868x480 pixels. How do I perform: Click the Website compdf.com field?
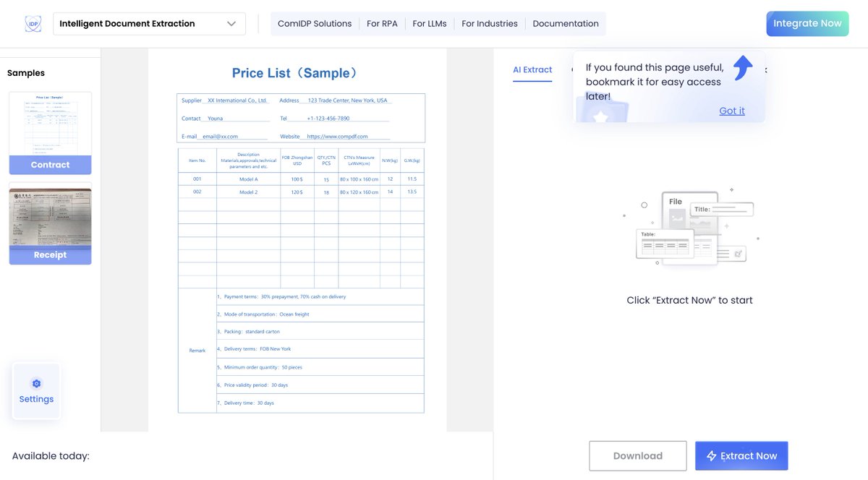click(334, 137)
